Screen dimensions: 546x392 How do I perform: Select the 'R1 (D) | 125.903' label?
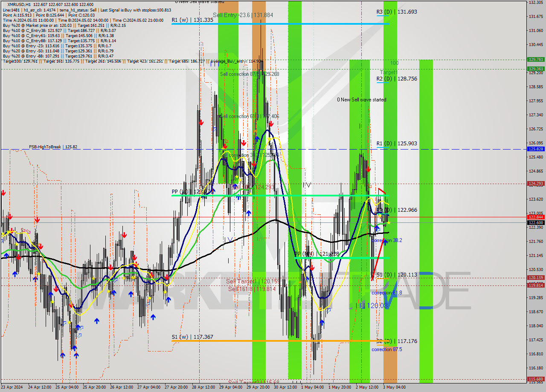[397, 144]
